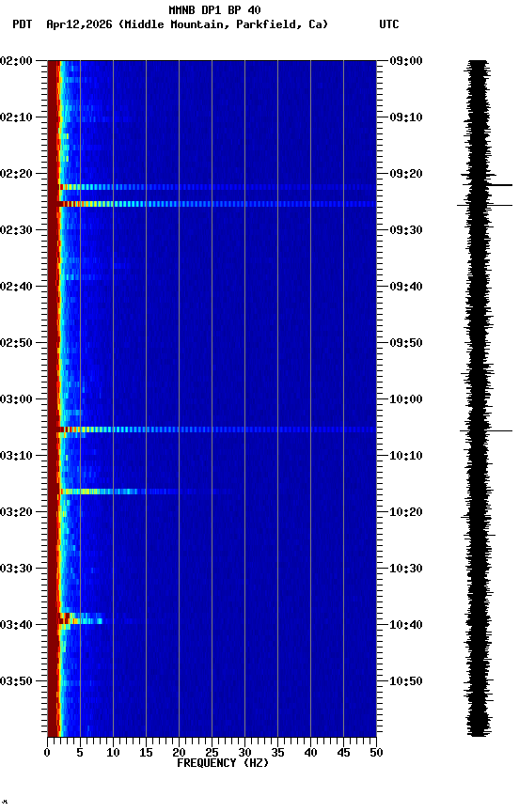The width and height of the screenshot is (519, 812).
Task: Click the "10:50" UTC time label
Action: point(406,681)
